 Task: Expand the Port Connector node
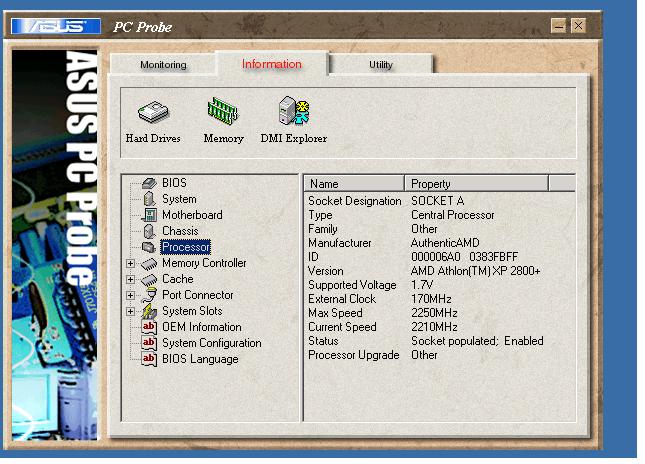point(130,295)
